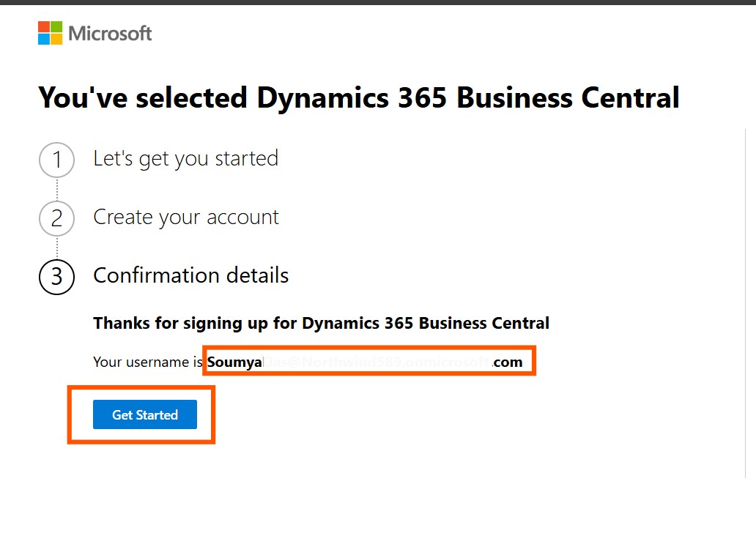Click the "You've selected Dynamics 365" page heading
This screenshot has height=547, width=756.
(358, 97)
